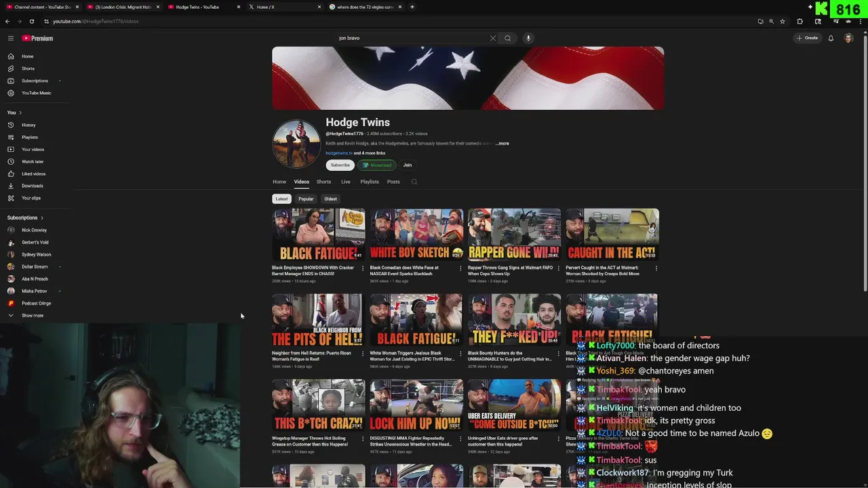Click the search magnifier button
This screenshot has width=868, height=488.
point(507,38)
